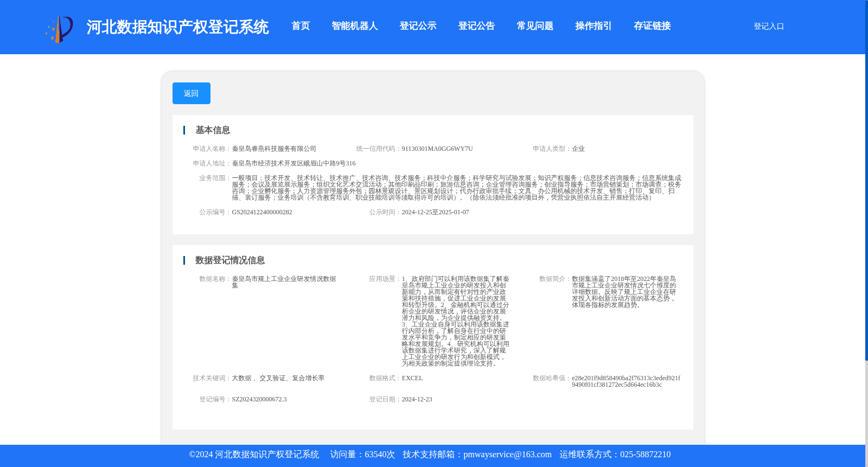
Task: Select credit code 91130301MA0GG6WY7U
Action: (x=437, y=149)
